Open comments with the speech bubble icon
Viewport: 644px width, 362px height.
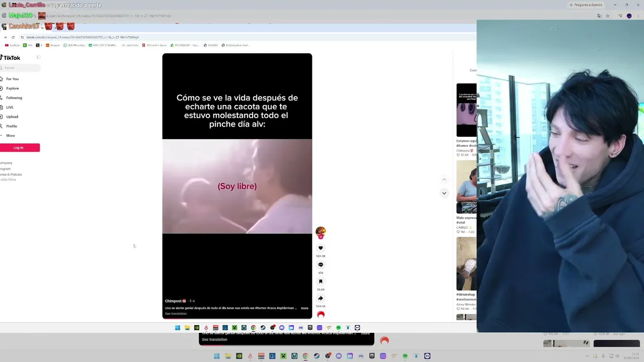(320, 264)
